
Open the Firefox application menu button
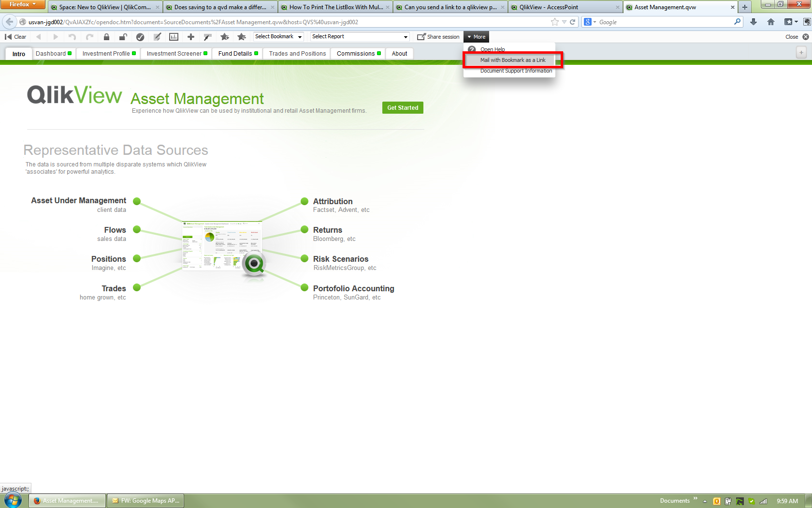[23, 4]
